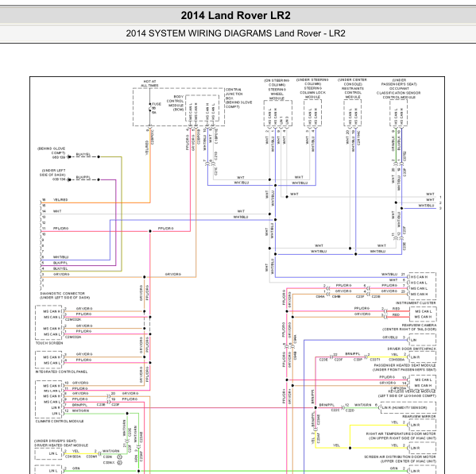476x474 pixels.
Task: Click the 'PPL/ORG' label at diagnostic pin 11
Action: 60,229
